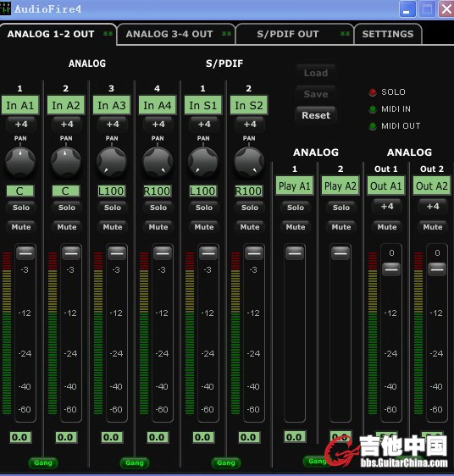Click the In A2 channel label
454x476 pixels.
[66, 105]
